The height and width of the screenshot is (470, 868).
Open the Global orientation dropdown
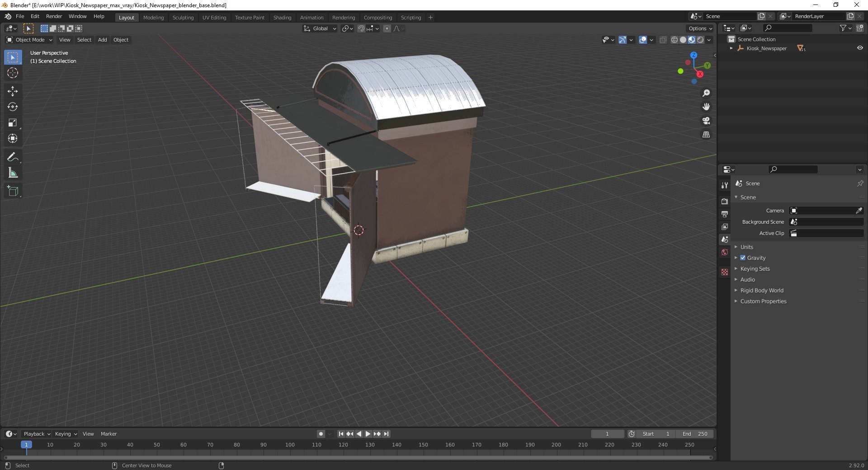[x=320, y=28]
